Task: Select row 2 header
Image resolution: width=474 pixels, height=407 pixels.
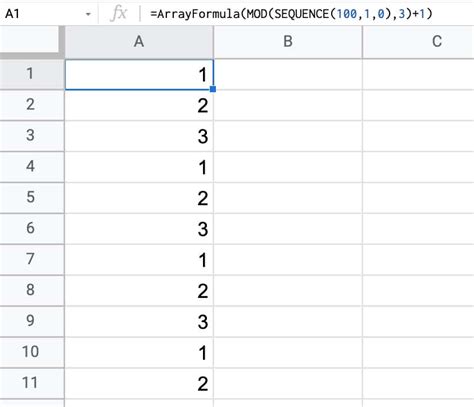Action: [x=32, y=105]
